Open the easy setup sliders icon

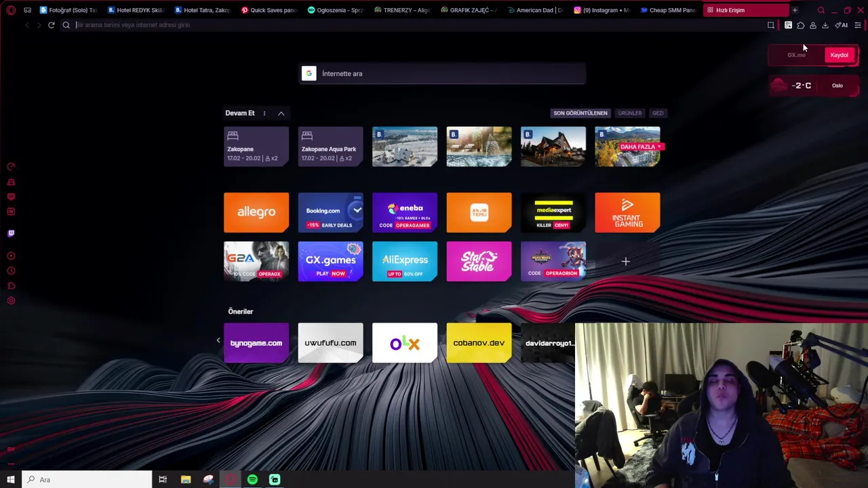tap(858, 25)
